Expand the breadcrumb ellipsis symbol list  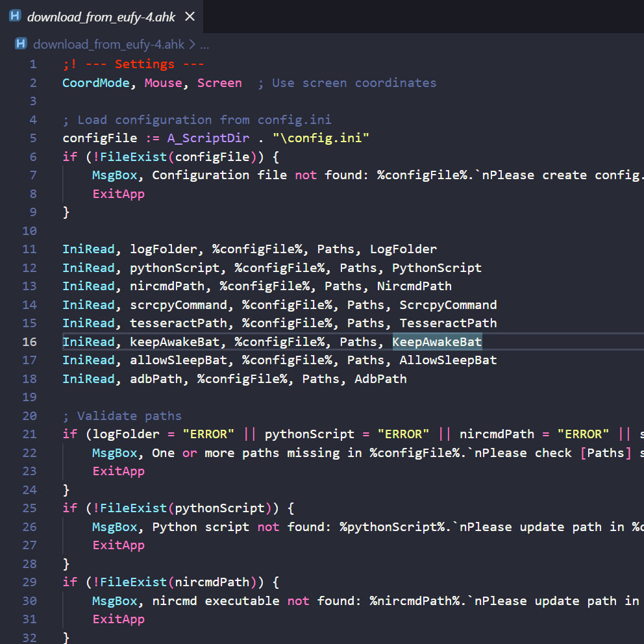click(x=204, y=44)
